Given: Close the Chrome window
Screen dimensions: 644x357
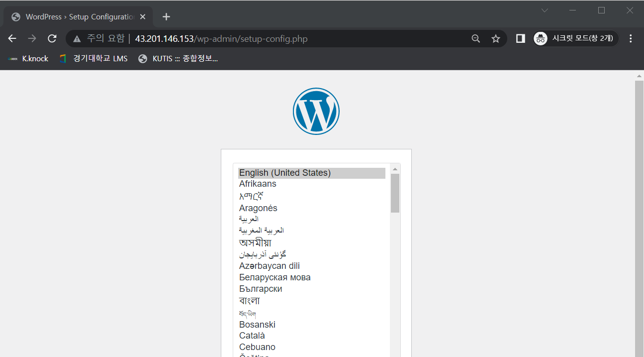Looking at the screenshot, I should tap(630, 10).
